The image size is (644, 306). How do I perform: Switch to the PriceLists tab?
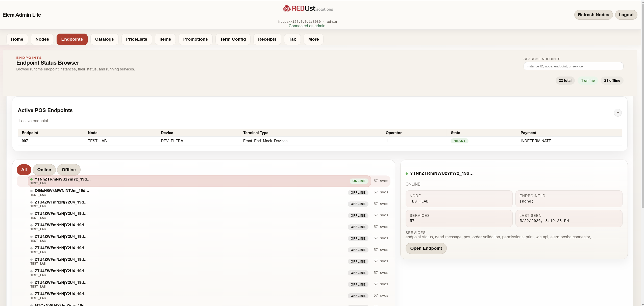[137, 39]
